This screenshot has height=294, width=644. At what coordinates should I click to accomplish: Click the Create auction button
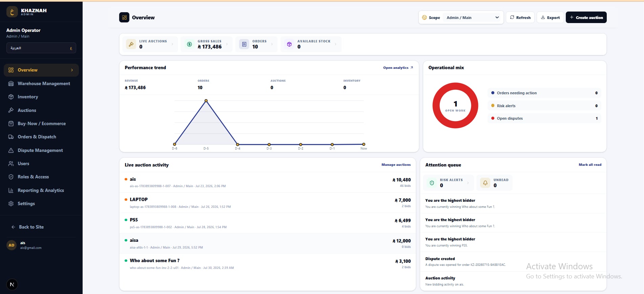click(x=586, y=17)
